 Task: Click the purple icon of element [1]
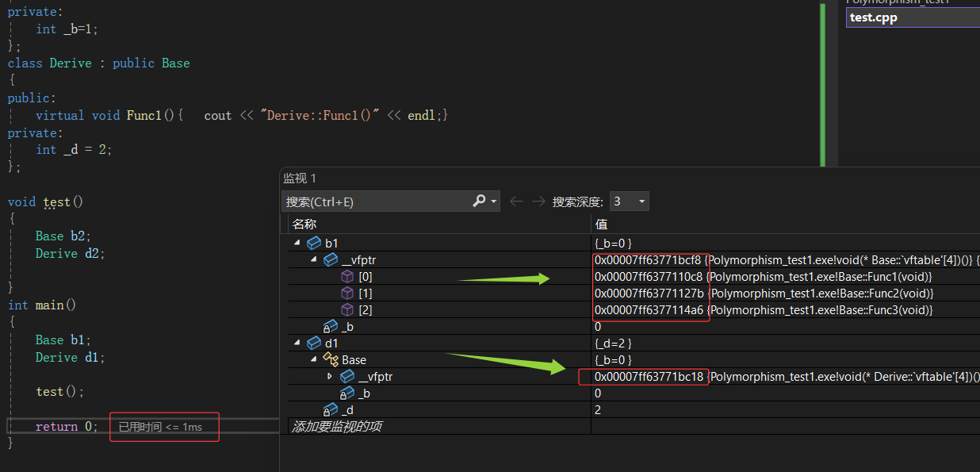(347, 293)
